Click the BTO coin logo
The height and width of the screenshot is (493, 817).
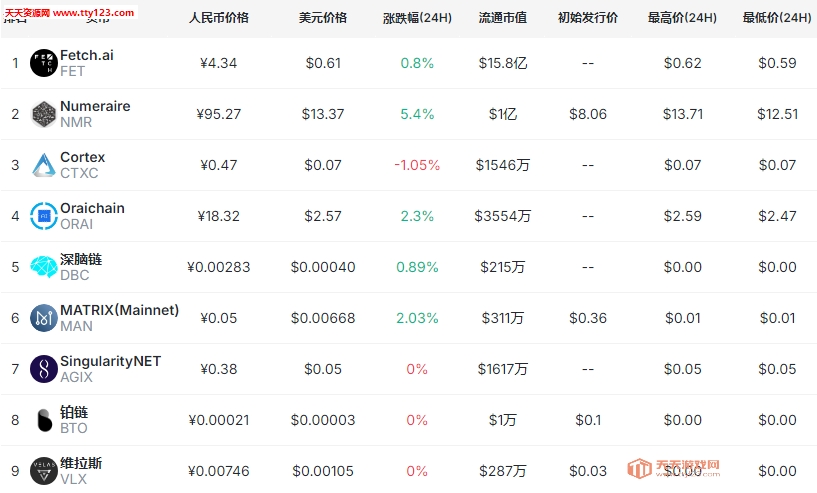click(x=45, y=420)
